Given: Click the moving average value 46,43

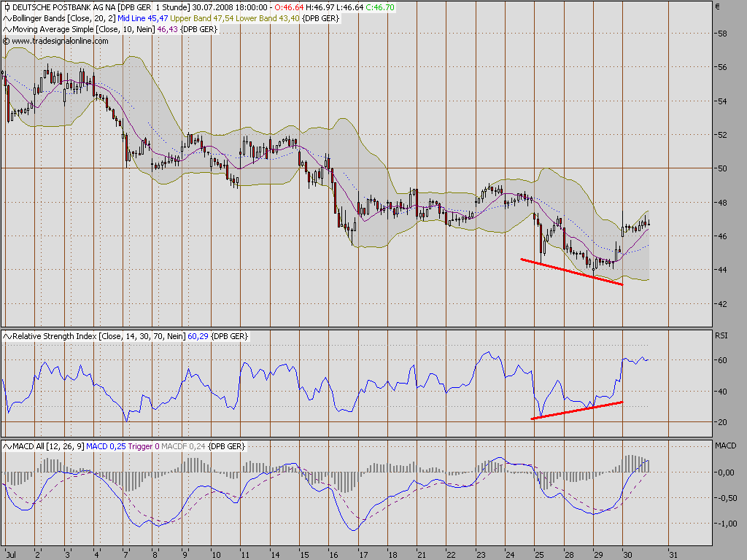Looking at the screenshot, I should point(167,29).
